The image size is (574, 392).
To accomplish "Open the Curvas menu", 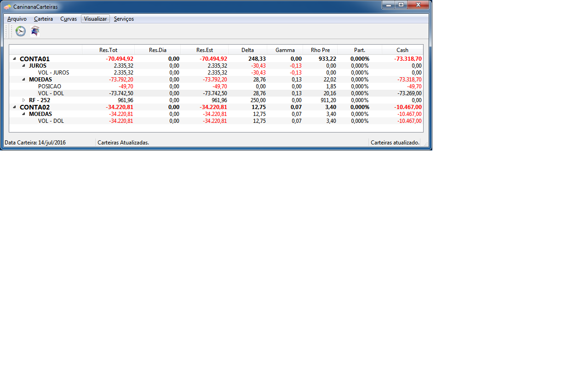I will pyautogui.click(x=69, y=19).
